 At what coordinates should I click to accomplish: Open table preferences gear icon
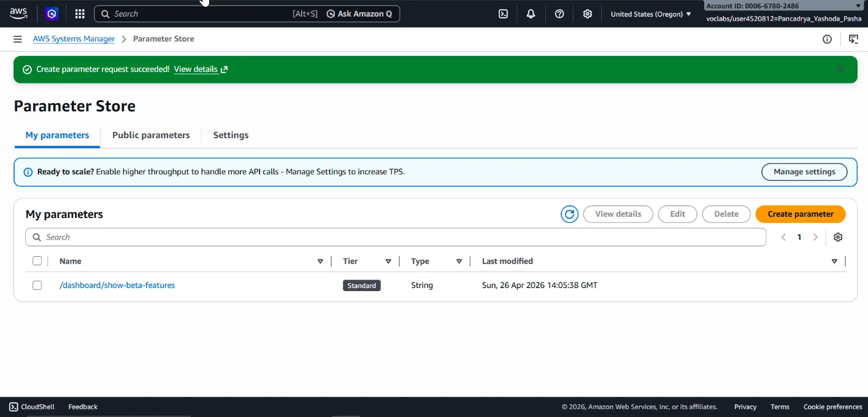(839, 237)
